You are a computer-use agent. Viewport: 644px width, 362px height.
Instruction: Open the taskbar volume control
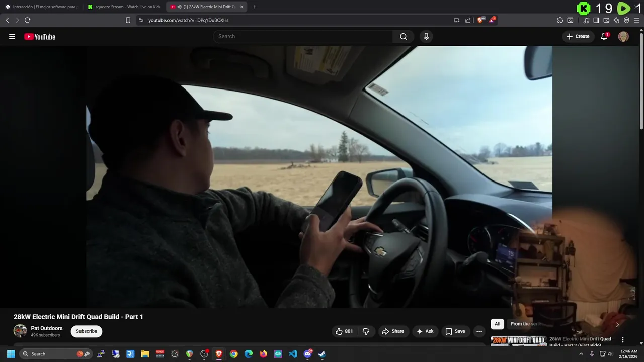(610, 354)
